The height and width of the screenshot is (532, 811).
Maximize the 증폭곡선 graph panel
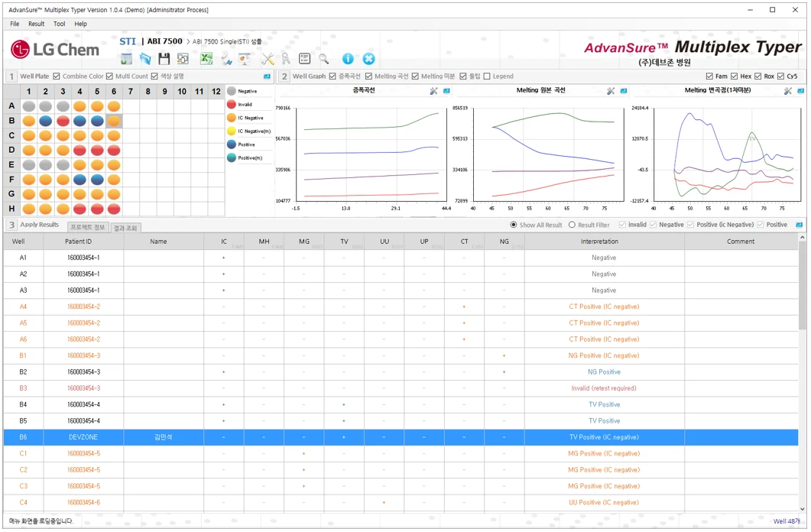pos(446,91)
